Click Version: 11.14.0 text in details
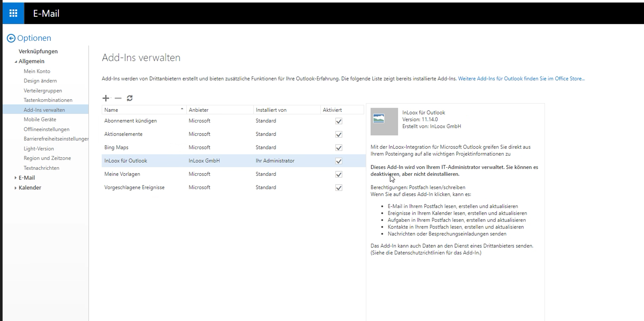 pos(420,120)
